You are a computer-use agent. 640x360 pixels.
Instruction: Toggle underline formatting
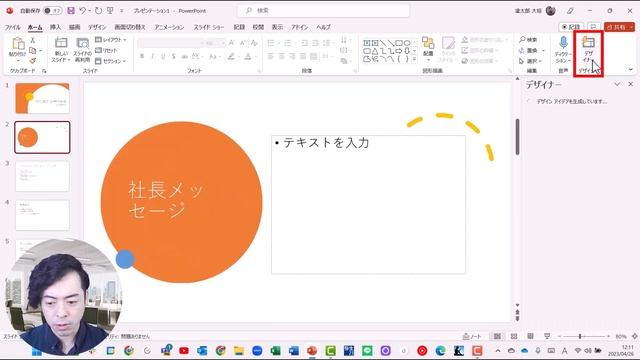[163, 56]
